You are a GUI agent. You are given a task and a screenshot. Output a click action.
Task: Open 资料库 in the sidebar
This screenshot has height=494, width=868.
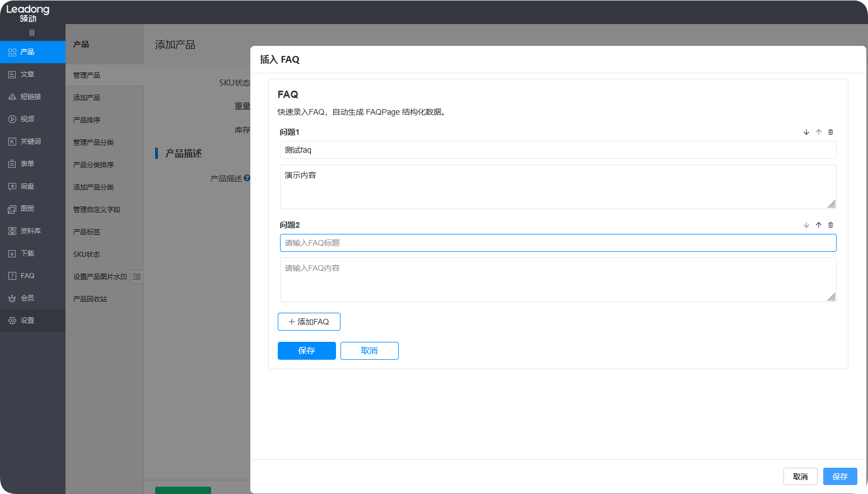[32, 231]
